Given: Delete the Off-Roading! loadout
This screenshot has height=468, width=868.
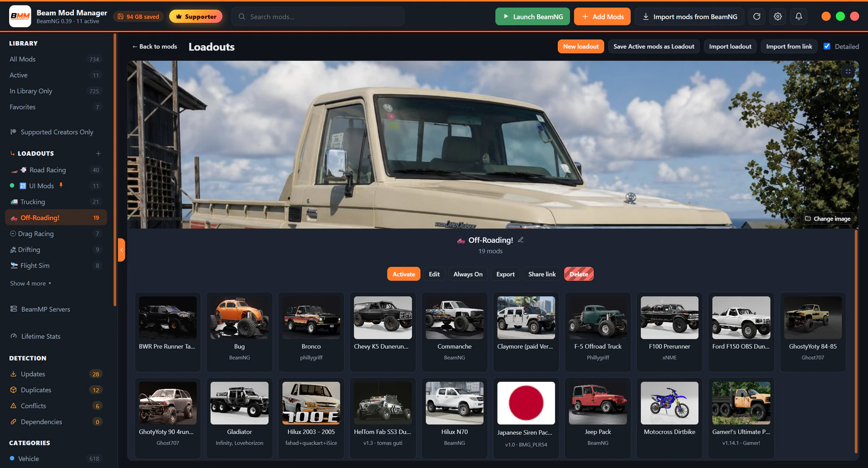Looking at the screenshot, I should (x=579, y=274).
